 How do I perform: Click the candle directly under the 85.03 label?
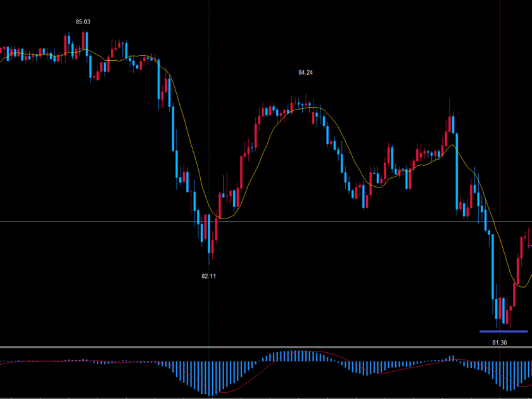pyautogui.click(x=84, y=43)
